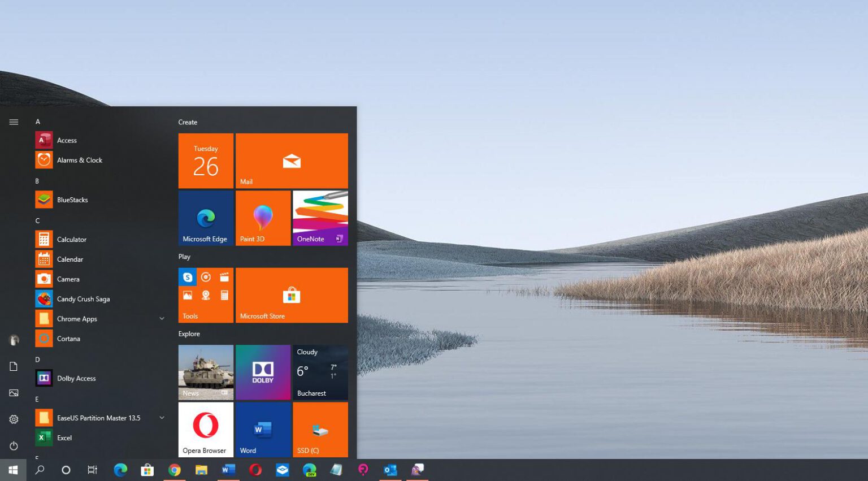868x481 pixels.
Task: Click the letter E list header
Action: click(x=37, y=399)
